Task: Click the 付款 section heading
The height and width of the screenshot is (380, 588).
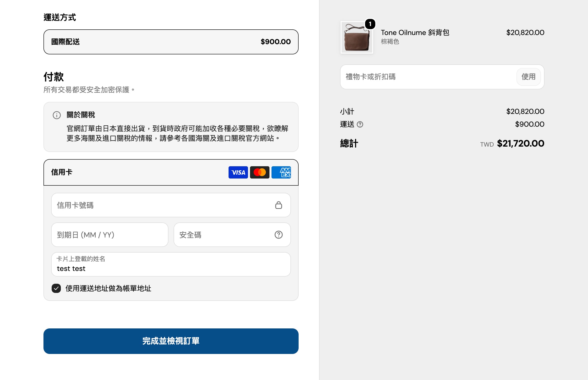Action: [53, 77]
